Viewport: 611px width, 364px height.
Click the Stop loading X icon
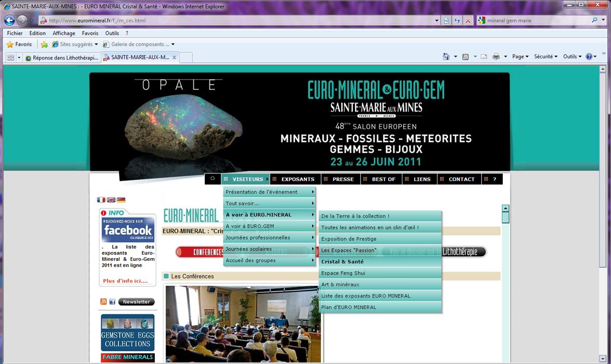click(468, 20)
